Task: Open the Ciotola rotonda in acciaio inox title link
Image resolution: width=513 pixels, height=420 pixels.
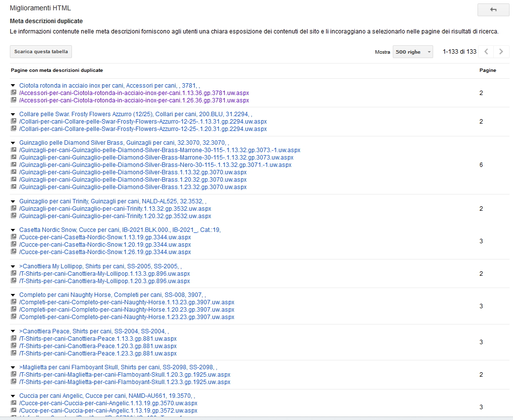Action: pos(109,86)
